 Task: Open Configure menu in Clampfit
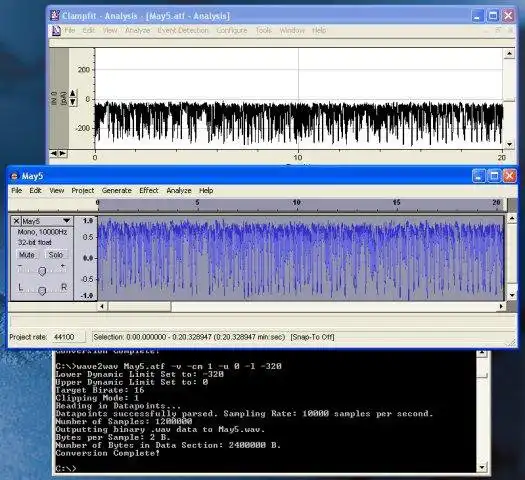coord(232,30)
